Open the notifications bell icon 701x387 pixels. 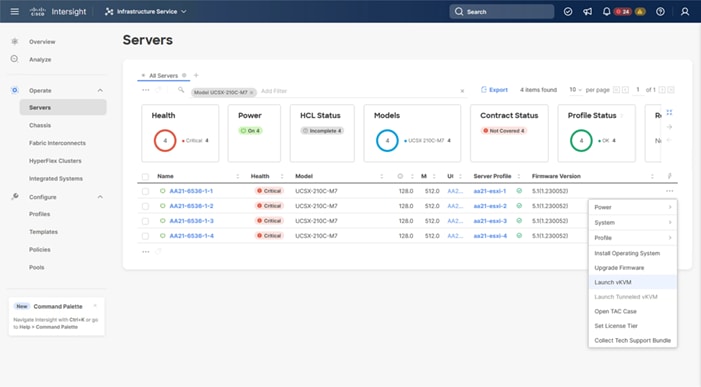(606, 12)
